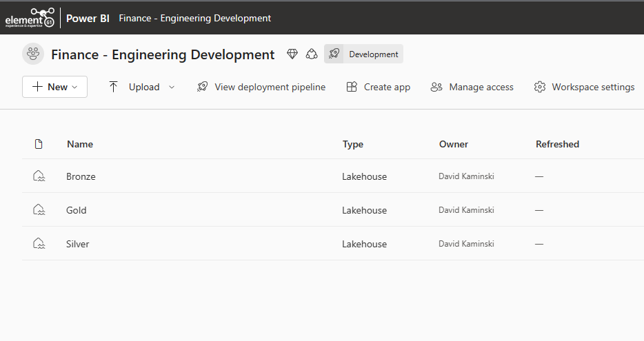Click the Upload text button

click(144, 87)
